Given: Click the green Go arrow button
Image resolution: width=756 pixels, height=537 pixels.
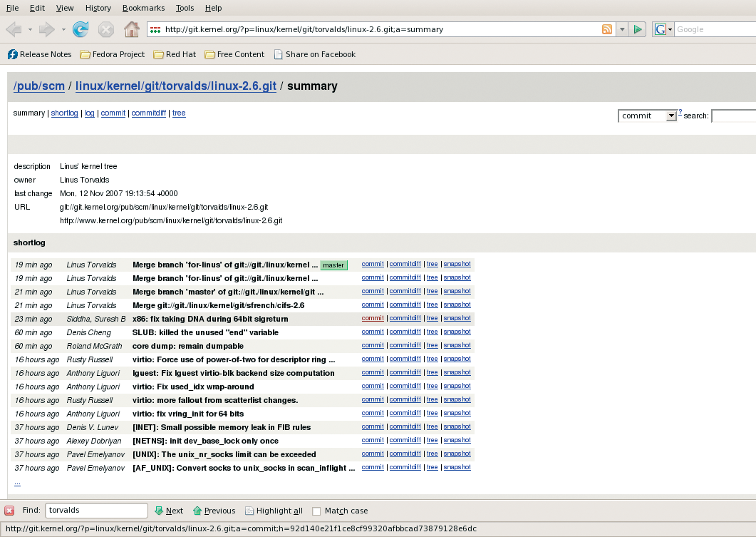Looking at the screenshot, I should (x=638, y=29).
